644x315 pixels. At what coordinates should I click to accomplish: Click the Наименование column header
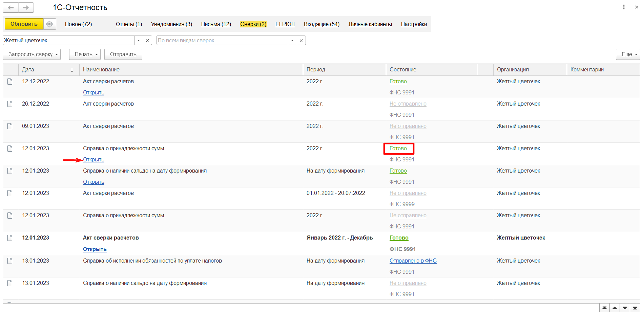tap(191, 70)
